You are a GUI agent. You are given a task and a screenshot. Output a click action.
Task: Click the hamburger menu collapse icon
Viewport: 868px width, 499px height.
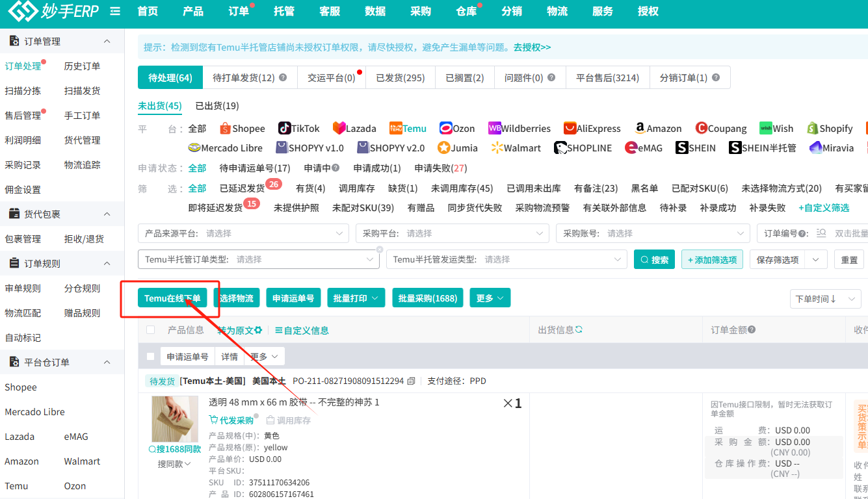click(115, 11)
